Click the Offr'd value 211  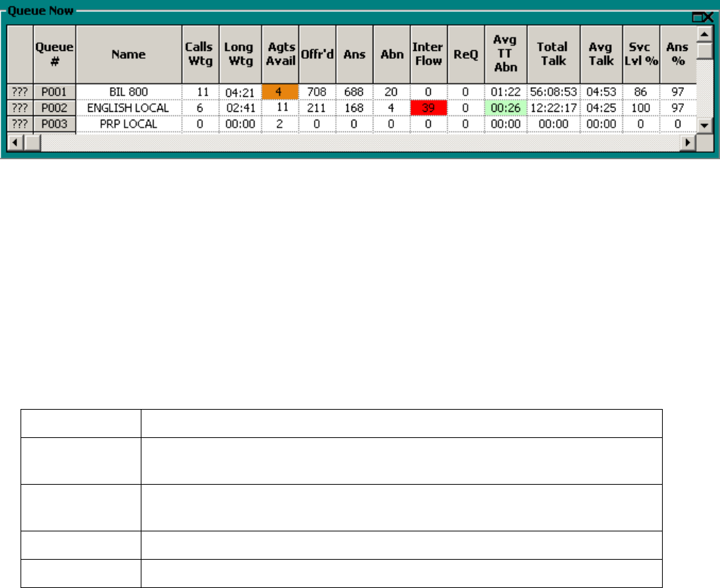click(x=318, y=108)
